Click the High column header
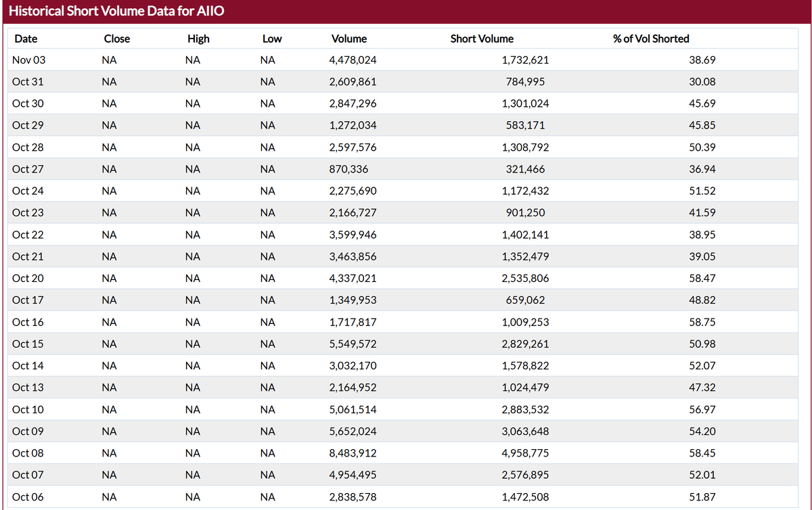This screenshot has width=812, height=510. point(198,39)
